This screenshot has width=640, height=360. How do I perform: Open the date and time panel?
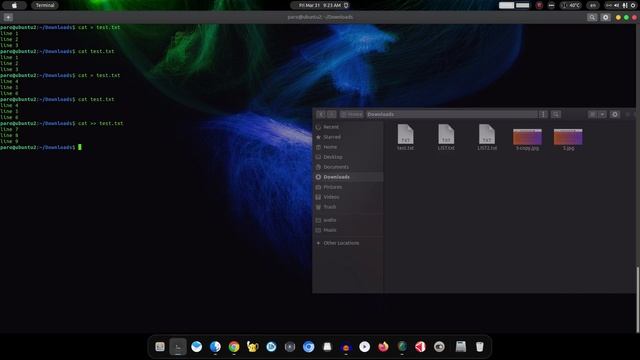pos(320,5)
